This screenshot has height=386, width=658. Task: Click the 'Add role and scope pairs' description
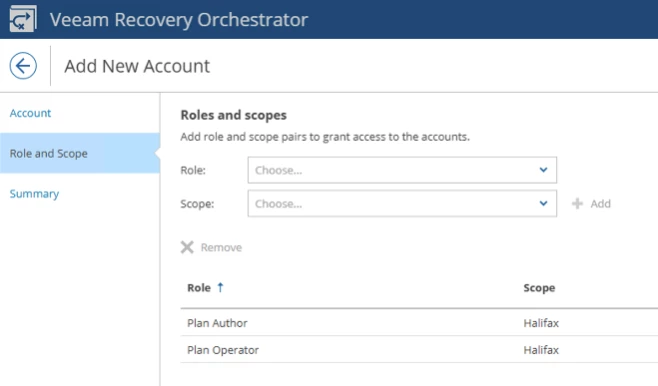pyautogui.click(x=325, y=137)
